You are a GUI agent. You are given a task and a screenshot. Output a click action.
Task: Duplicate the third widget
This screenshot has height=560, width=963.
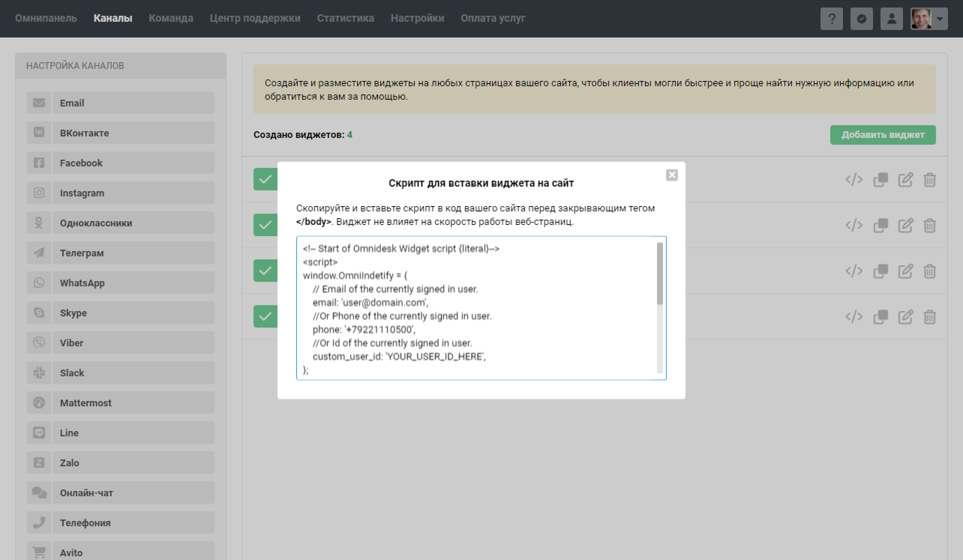(x=880, y=271)
